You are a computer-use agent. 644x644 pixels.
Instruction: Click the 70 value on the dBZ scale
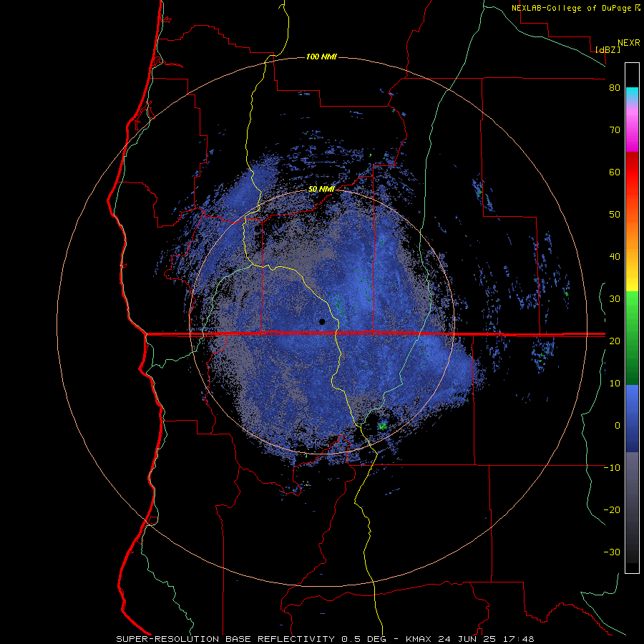pyautogui.click(x=615, y=130)
